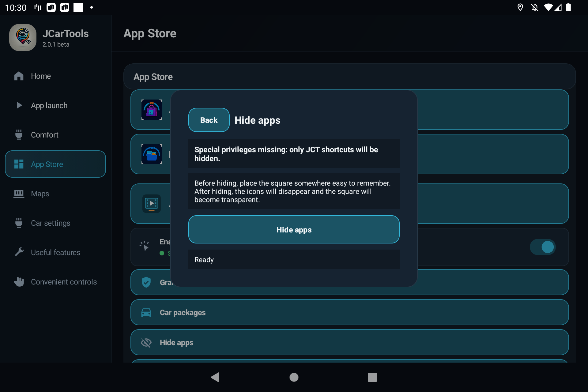Tap the Android back navigation button

pyautogui.click(x=215, y=377)
